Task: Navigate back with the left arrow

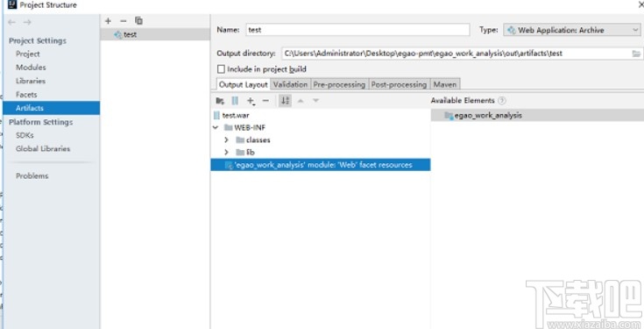Action: coord(12,22)
